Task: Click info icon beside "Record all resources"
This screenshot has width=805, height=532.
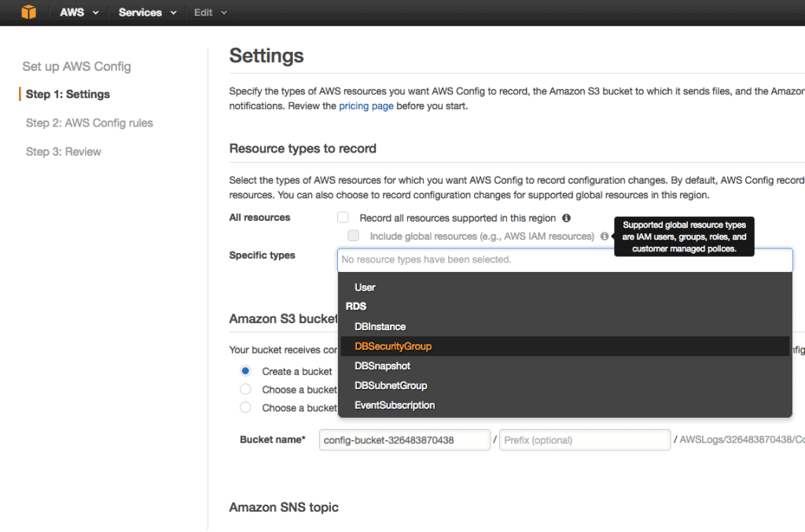Action: pyautogui.click(x=566, y=218)
